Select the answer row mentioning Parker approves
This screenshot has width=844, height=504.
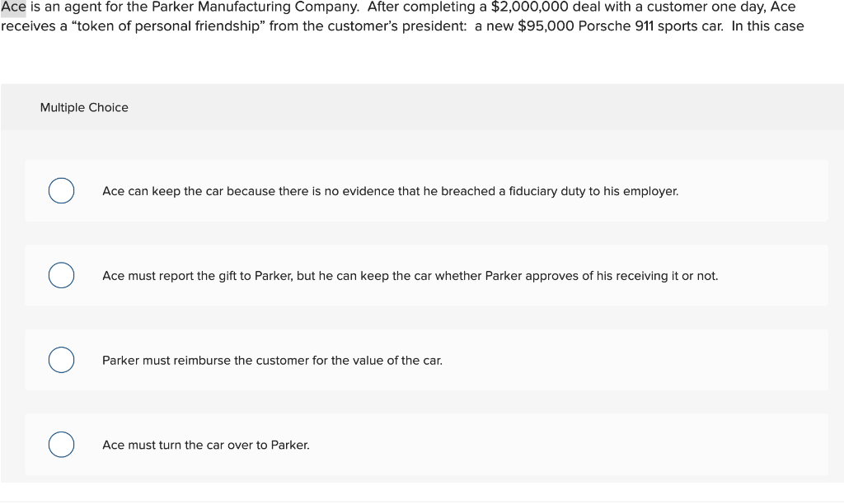click(410, 275)
